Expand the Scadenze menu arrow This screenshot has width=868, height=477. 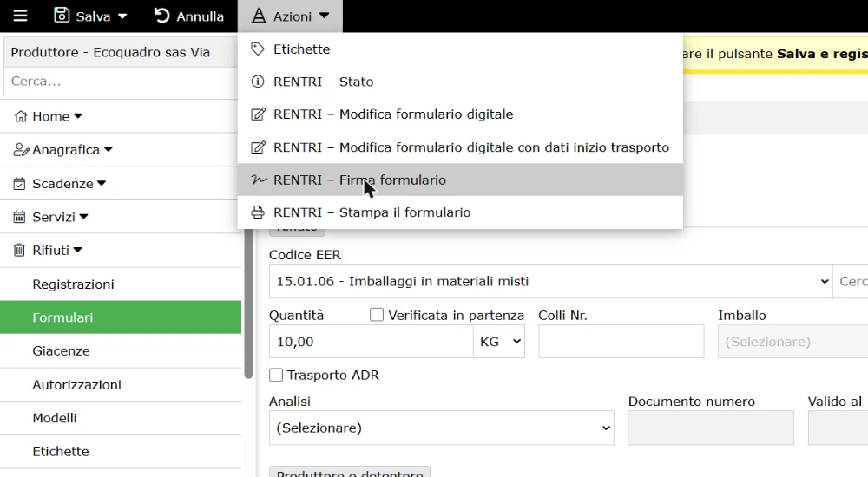tap(102, 183)
